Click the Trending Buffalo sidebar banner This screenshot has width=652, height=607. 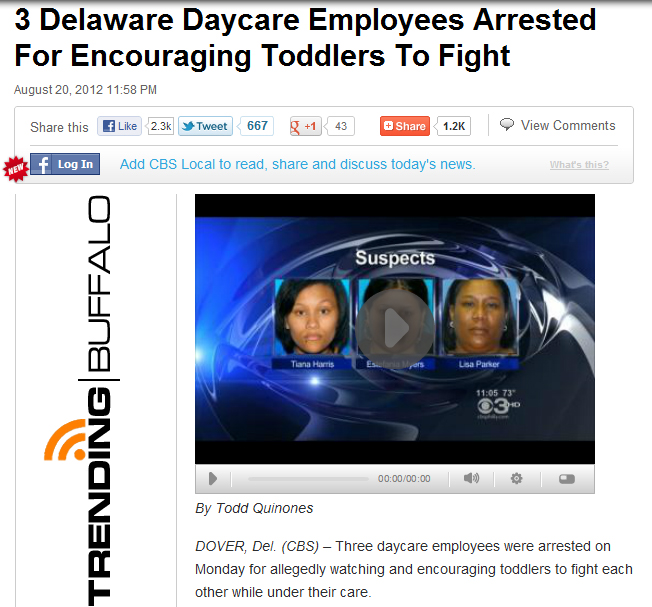pyautogui.click(x=96, y=400)
